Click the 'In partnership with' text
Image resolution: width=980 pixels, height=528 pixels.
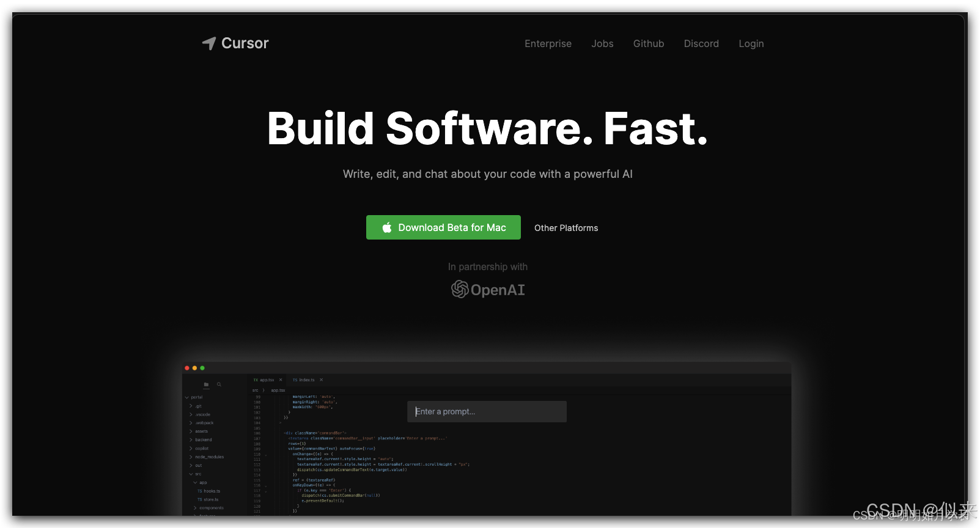pyautogui.click(x=487, y=267)
